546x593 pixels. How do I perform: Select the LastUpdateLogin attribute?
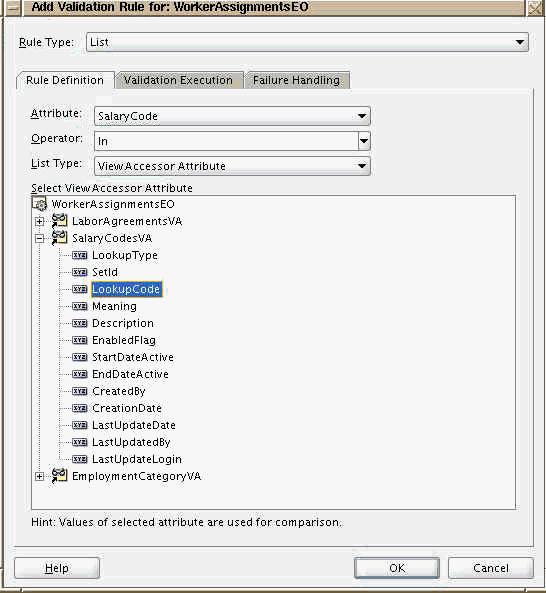[x=137, y=459]
